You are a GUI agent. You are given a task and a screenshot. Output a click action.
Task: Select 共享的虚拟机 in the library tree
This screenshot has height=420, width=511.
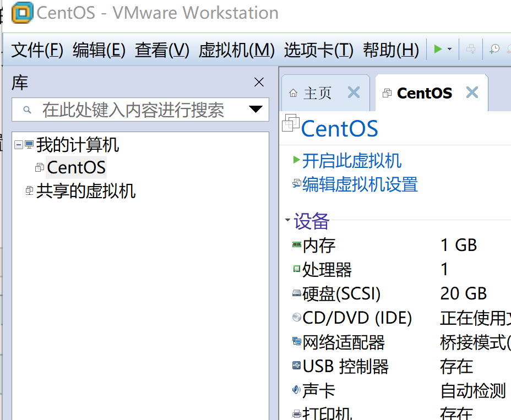pyautogui.click(x=86, y=191)
